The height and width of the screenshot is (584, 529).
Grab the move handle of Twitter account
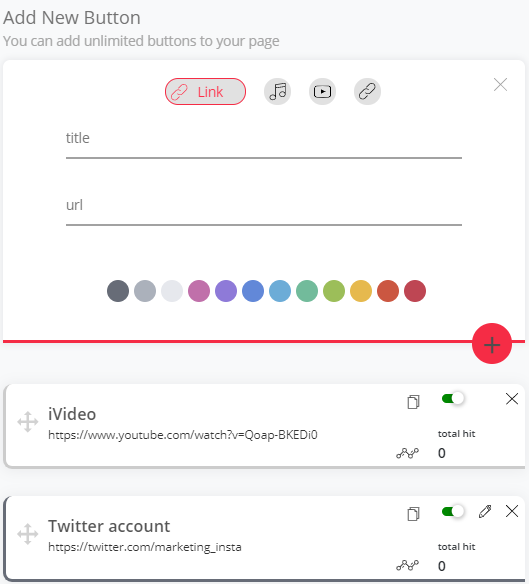point(28,534)
